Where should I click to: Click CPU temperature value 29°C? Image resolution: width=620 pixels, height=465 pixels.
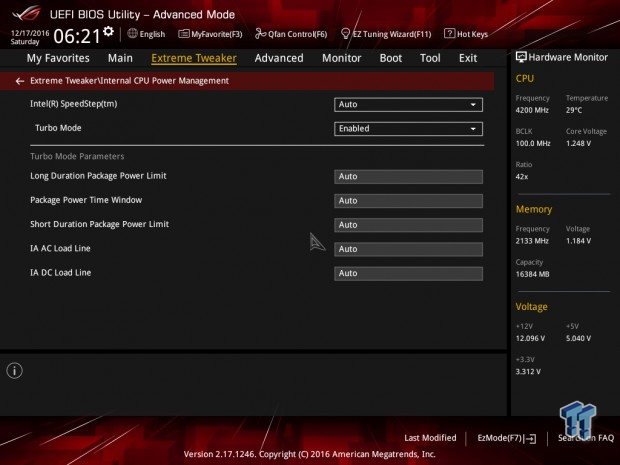click(x=574, y=110)
